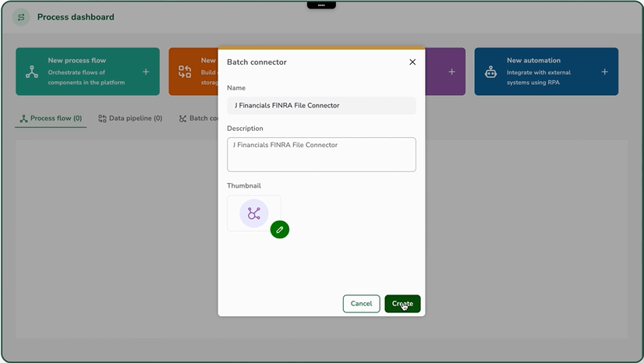This screenshot has width=644, height=363.
Task: Open the New automation card title
Action: pos(533,60)
